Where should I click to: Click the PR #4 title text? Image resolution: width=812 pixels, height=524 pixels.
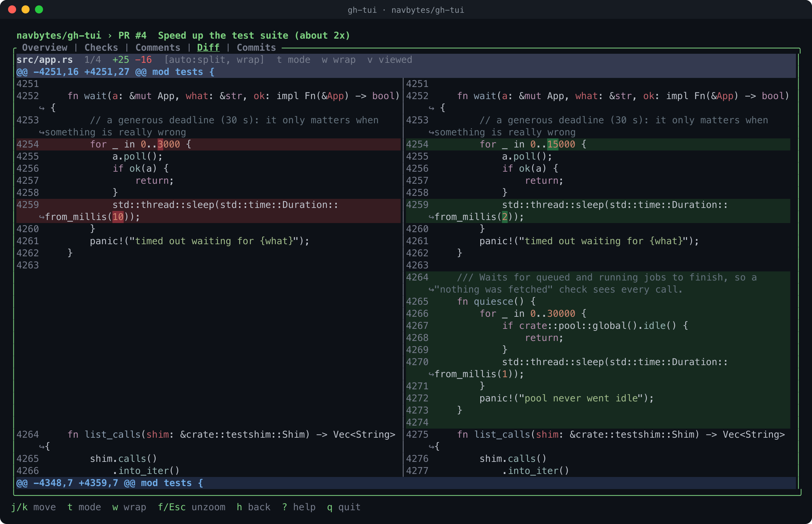[x=234, y=35]
